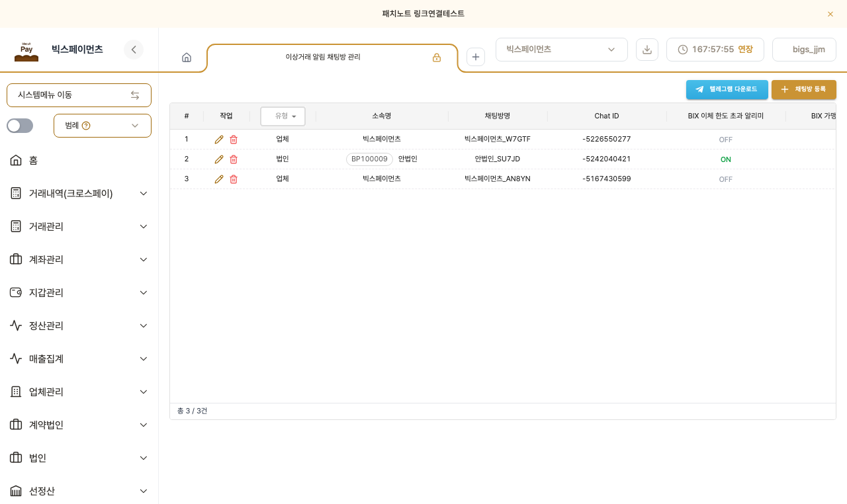Click the home icon tab
847x504 pixels.
coord(187,58)
